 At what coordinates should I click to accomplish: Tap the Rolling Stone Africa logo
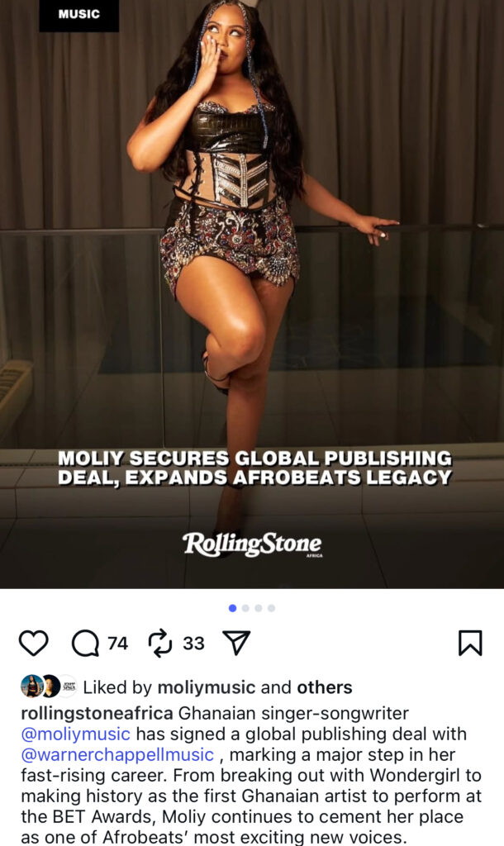(253, 544)
